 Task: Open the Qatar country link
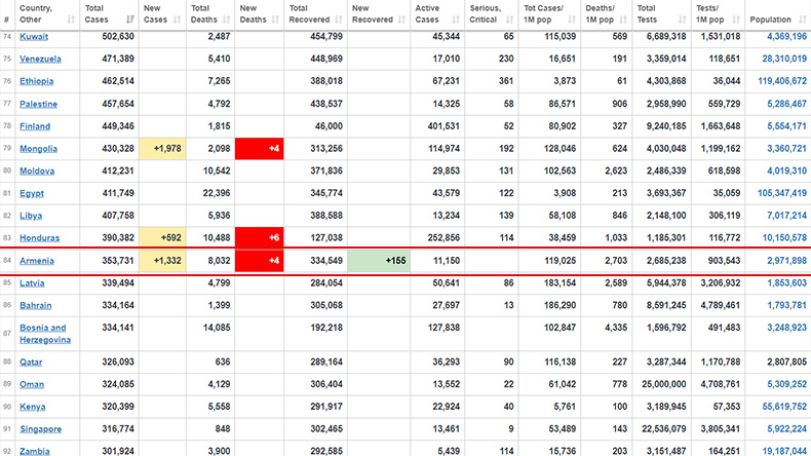[x=31, y=362]
